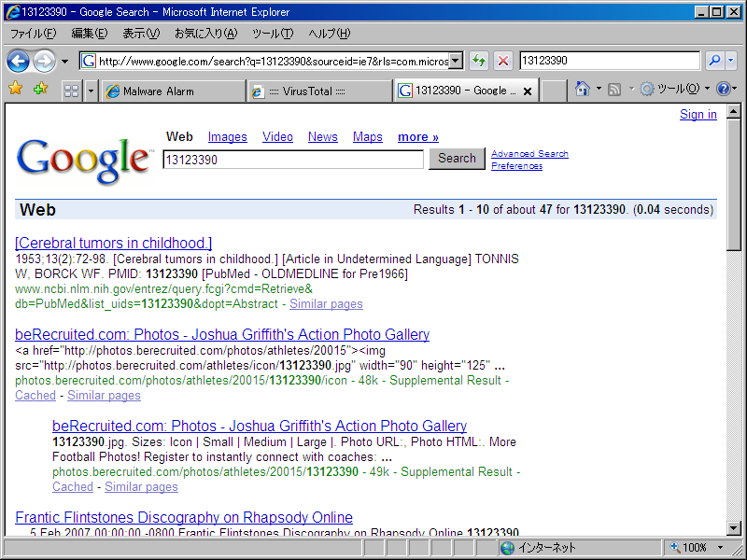Click the News search link

[322, 137]
